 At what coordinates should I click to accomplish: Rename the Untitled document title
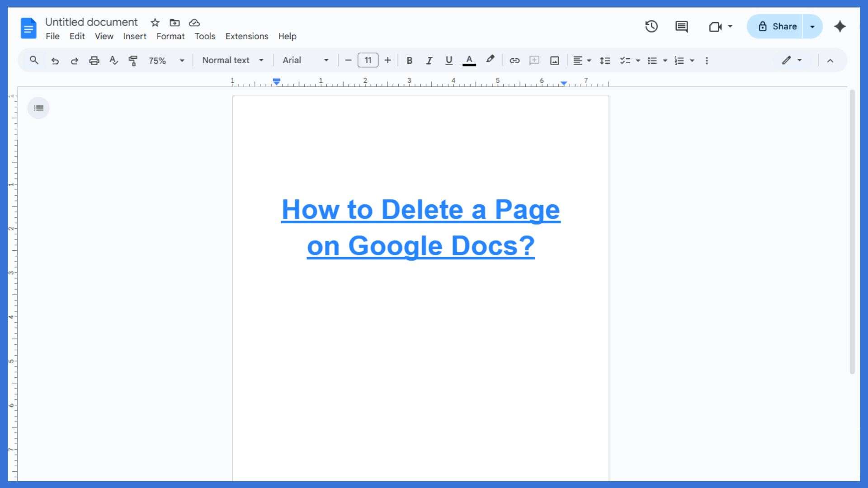click(91, 22)
